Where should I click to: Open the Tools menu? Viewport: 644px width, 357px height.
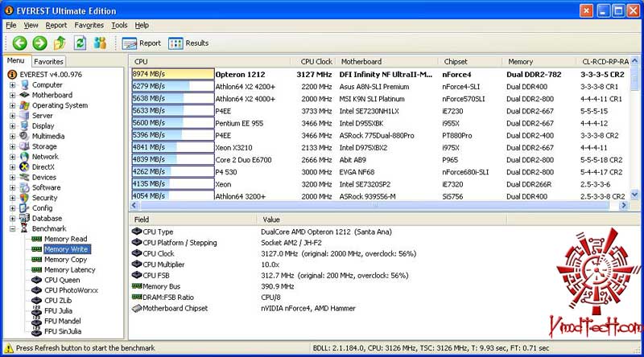pyautogui.click(x=119, y=25)
